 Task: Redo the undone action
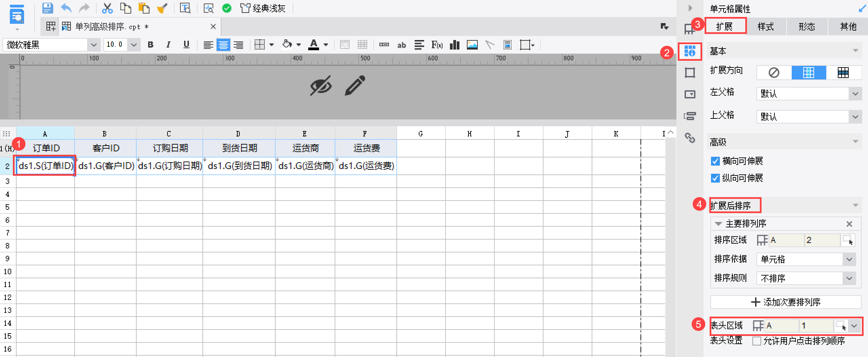click(84, 8)
